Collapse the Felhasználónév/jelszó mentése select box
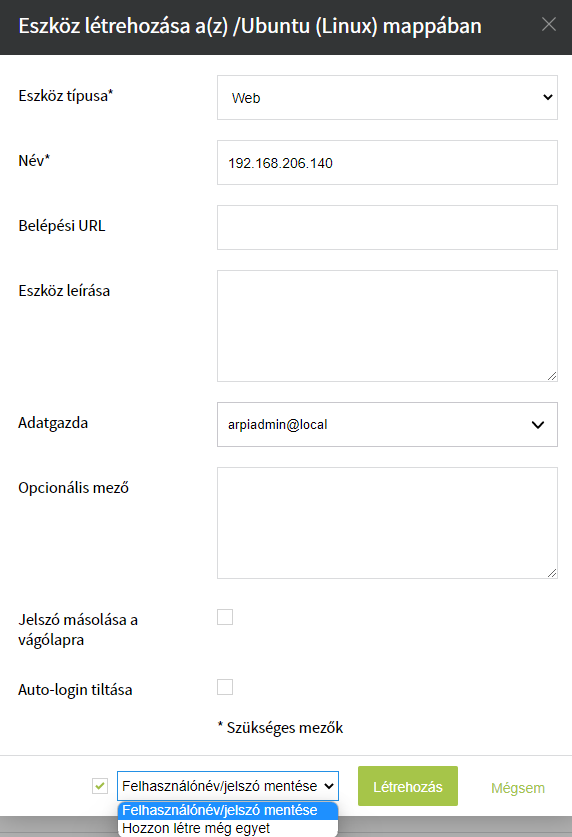 click(x=228, y=786)
